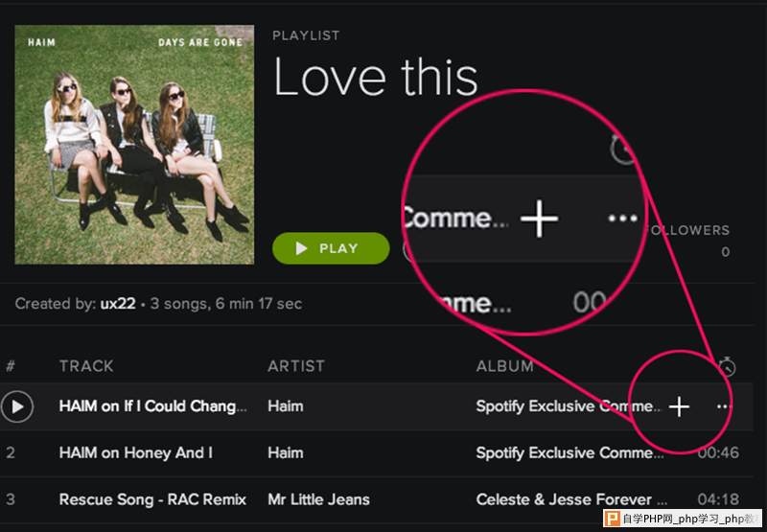Open more options dots for the first track
Screen dimensions: 767x532
tap(724, 406)
